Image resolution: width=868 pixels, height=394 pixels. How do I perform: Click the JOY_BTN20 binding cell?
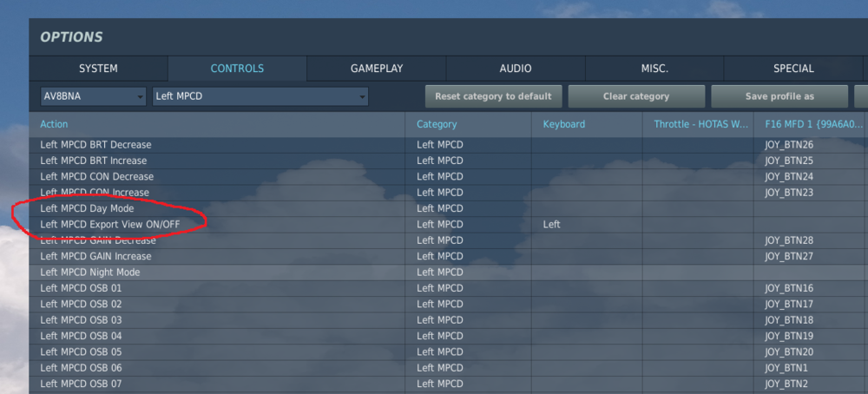click(811, 352)
